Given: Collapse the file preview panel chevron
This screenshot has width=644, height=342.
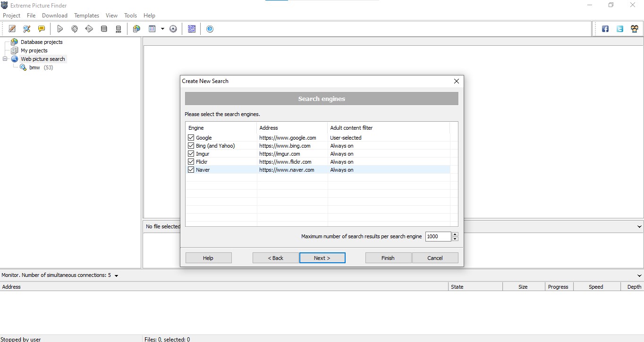Looking at the screenshot, I should tap(639, 227).
